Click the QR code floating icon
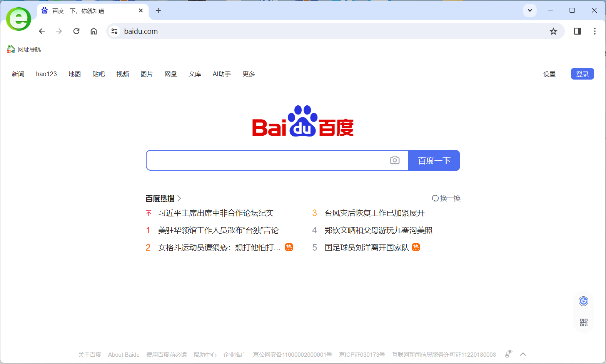This screenshot has width=606, height=364. pos(584,322)
